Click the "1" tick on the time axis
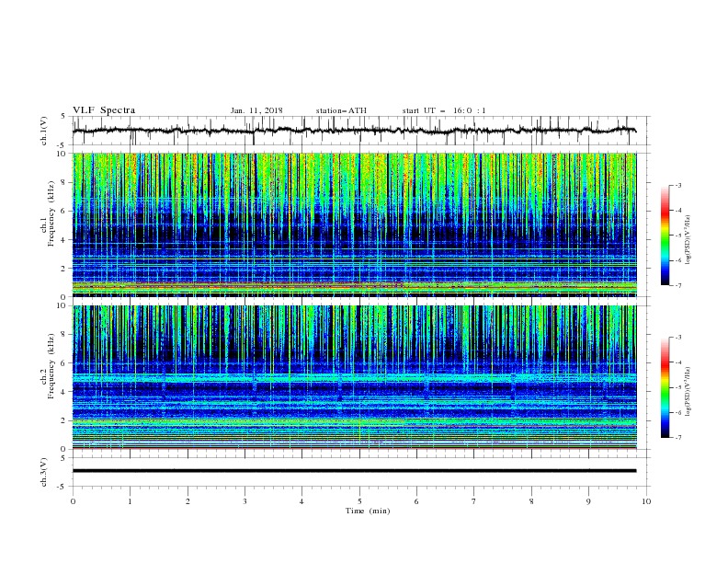The width and height of the screenshot is (728, 563). (131, 501)
